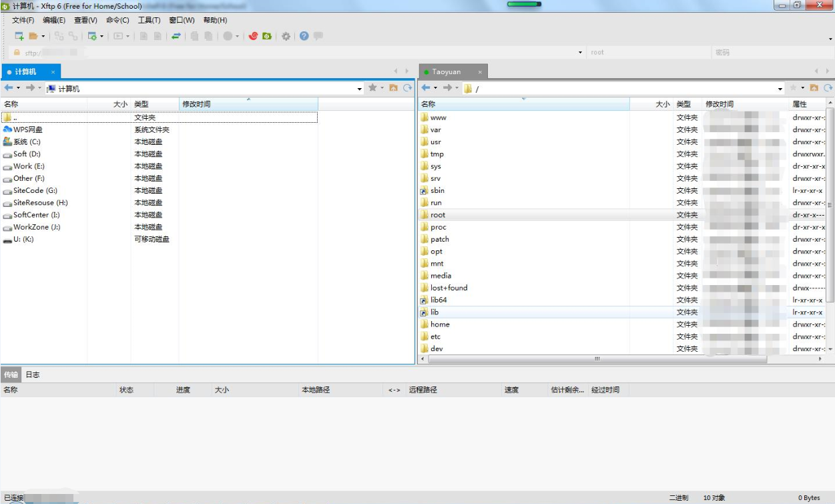This screenshot has width=835, height=504.
Task: Select the etc remote folder
Action: tap(431, 336)
